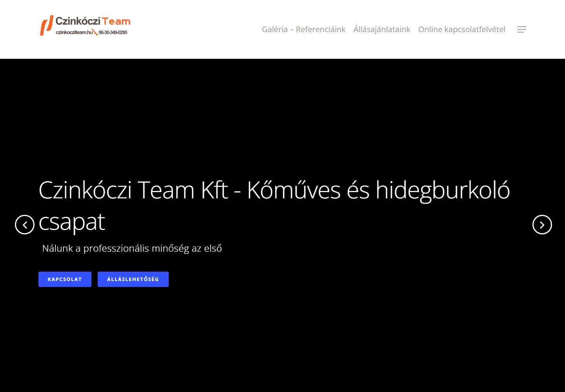The image size is (565, 392).
Task: Click the KAPCSOLAT button
Action: [x=65, y=279]
